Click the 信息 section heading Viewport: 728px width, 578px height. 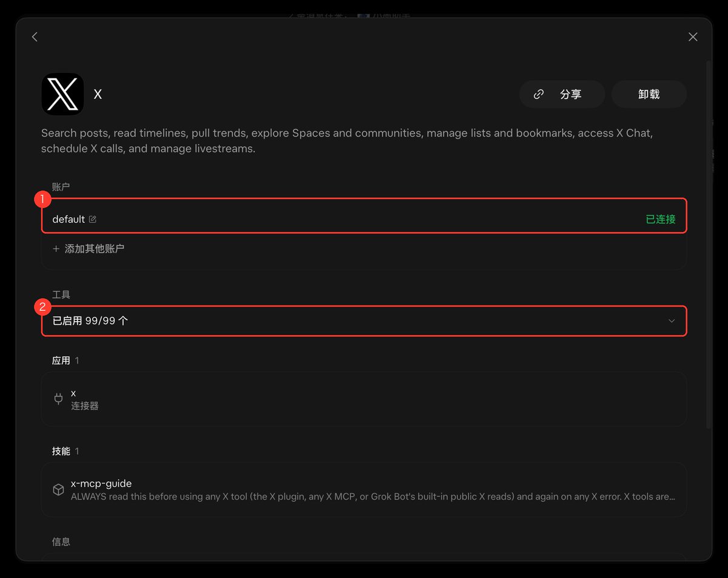coord(61,542)
